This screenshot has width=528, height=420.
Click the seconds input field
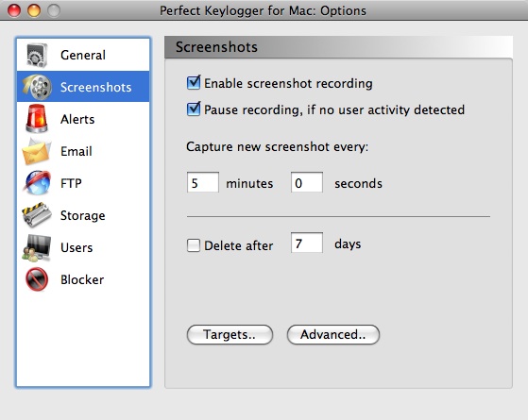tap(307, 182)
